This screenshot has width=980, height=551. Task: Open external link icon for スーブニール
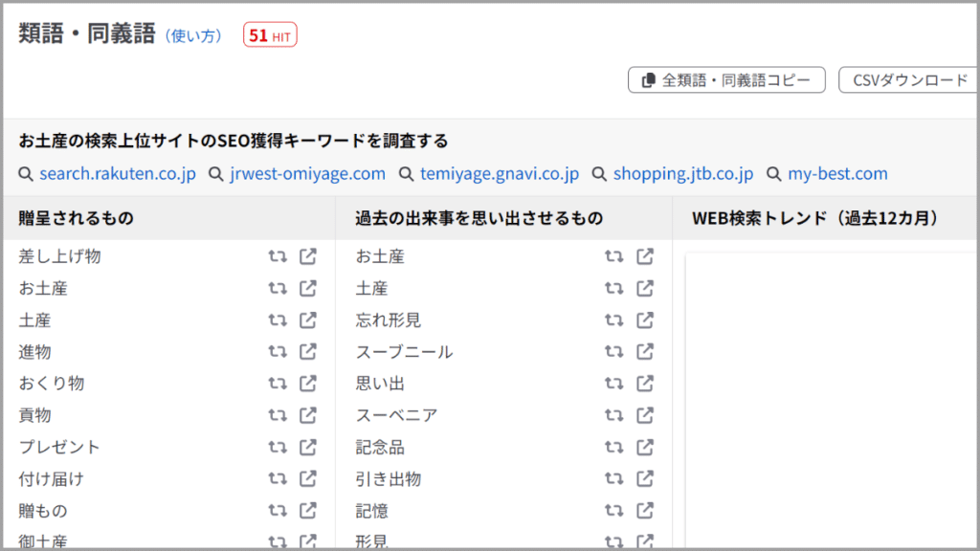pos(646,352)
